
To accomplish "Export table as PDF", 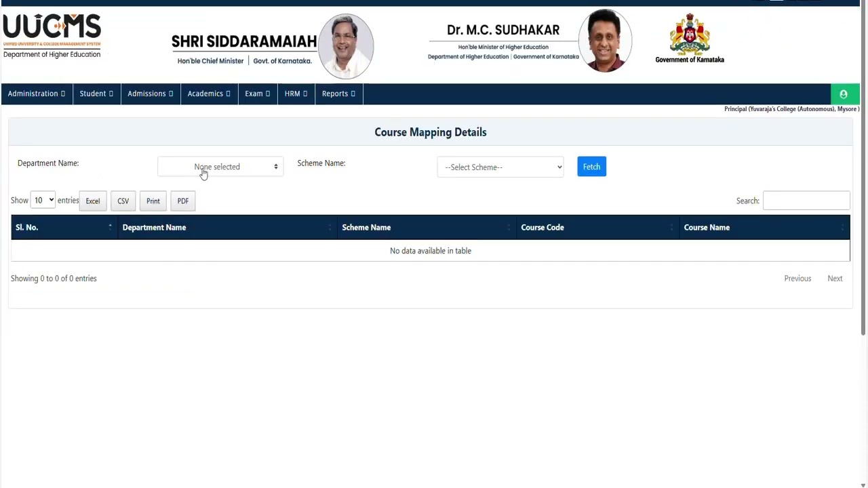I will pos(183,201).
